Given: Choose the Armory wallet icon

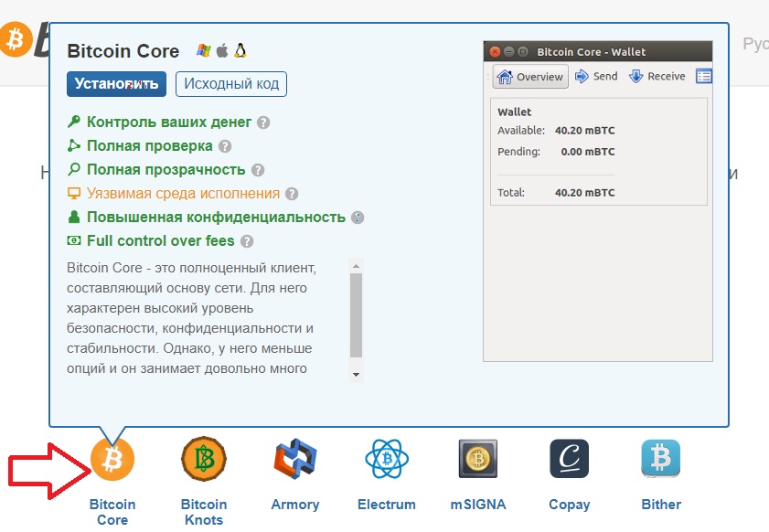Looking at the screenshot, I should click(x=295, y=459).
